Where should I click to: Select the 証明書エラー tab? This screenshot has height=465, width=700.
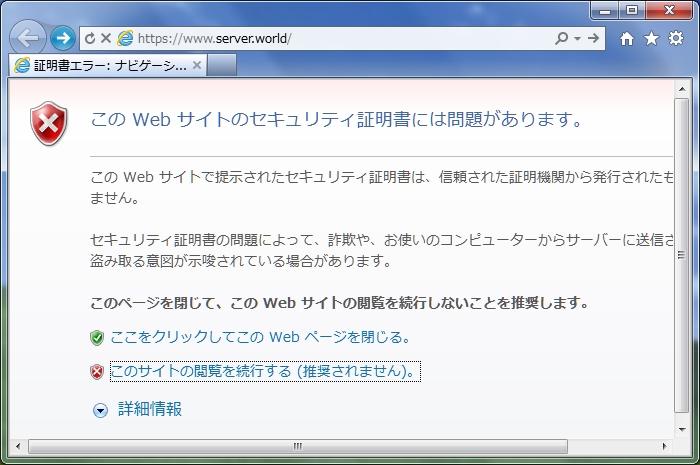[x=108, y=66]
